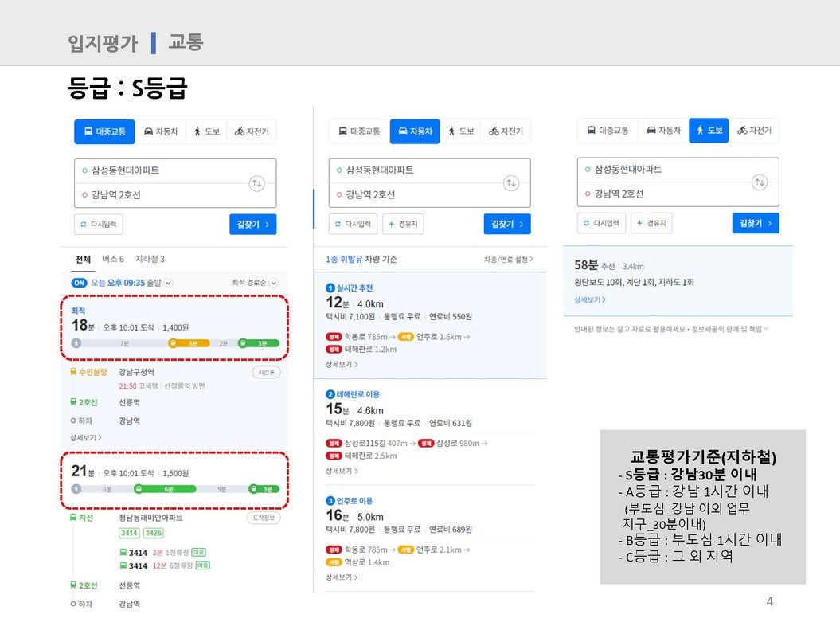Expand 상세보기 for the 58분 walking route
The height and width of the screenshot is (630, 840).
click(x=590, y=300)
